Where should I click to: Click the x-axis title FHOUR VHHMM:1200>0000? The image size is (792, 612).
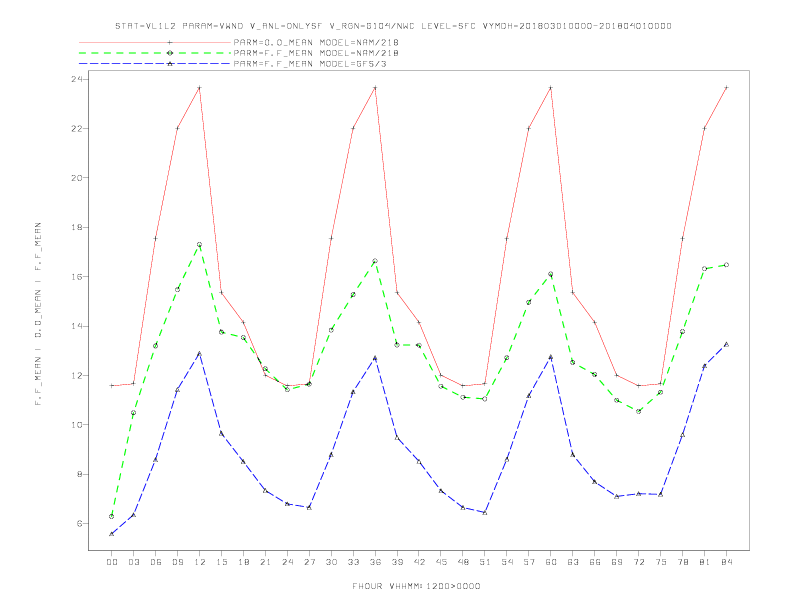pyautogui.click(x=416, y=586)
